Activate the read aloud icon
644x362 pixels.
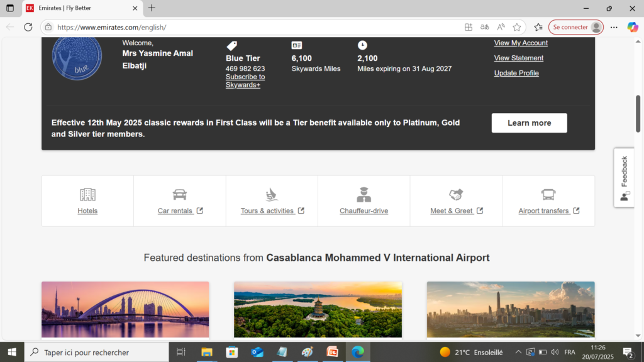[501, 27]
